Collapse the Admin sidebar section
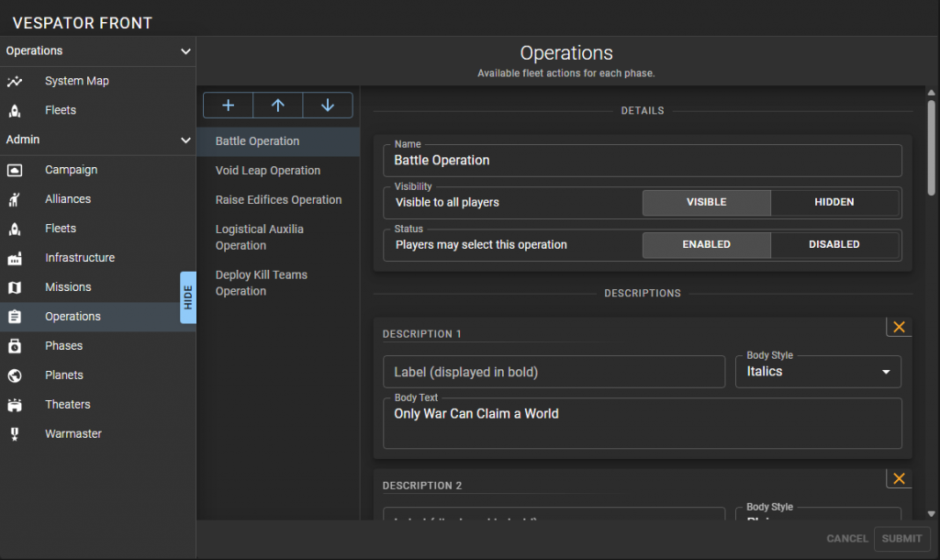This screenshot has width=940, height=560. click(x=185, y=140)
